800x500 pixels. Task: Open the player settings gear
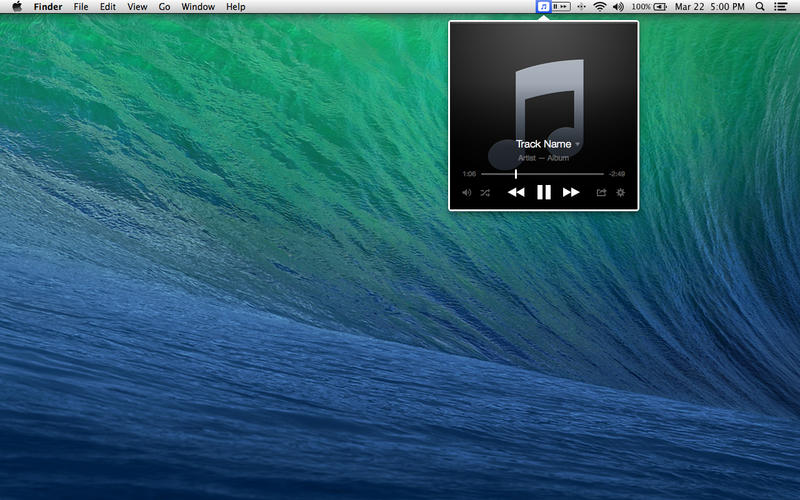(x=620, y=192)
